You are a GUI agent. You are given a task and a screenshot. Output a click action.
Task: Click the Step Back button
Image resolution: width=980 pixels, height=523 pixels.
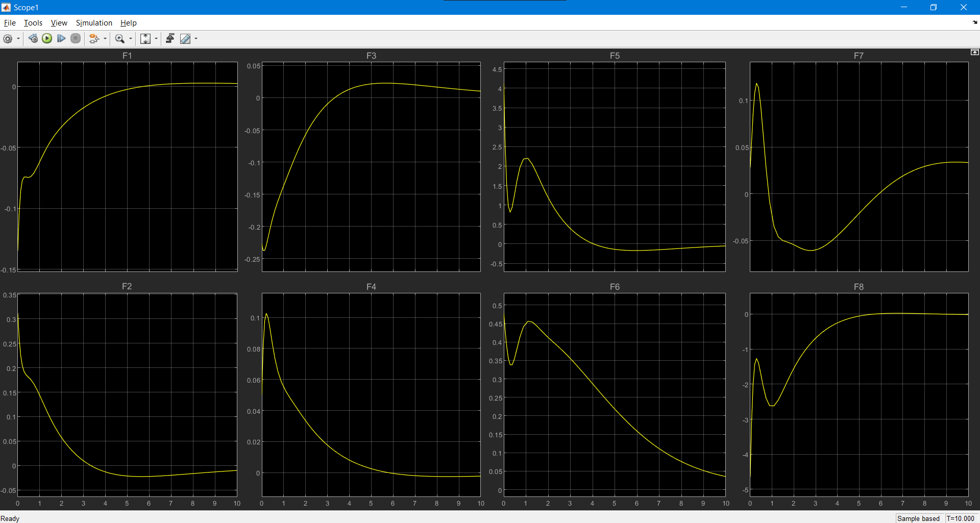tap(33, 39)
